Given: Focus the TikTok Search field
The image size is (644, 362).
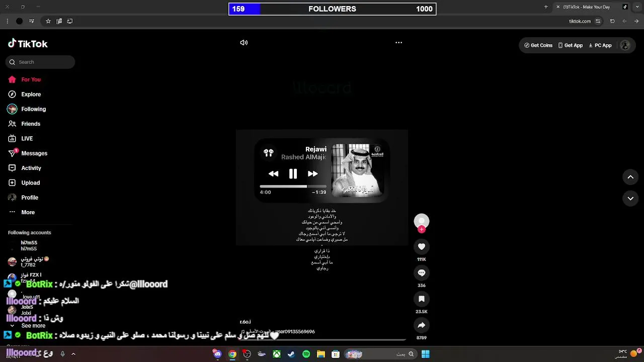Looking at the screenshot, I should tap(40, 62).
